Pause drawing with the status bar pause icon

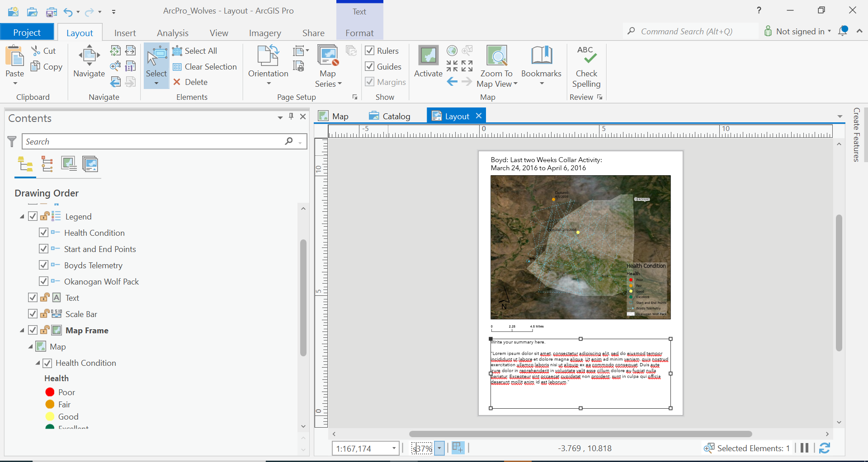(804, 448)
